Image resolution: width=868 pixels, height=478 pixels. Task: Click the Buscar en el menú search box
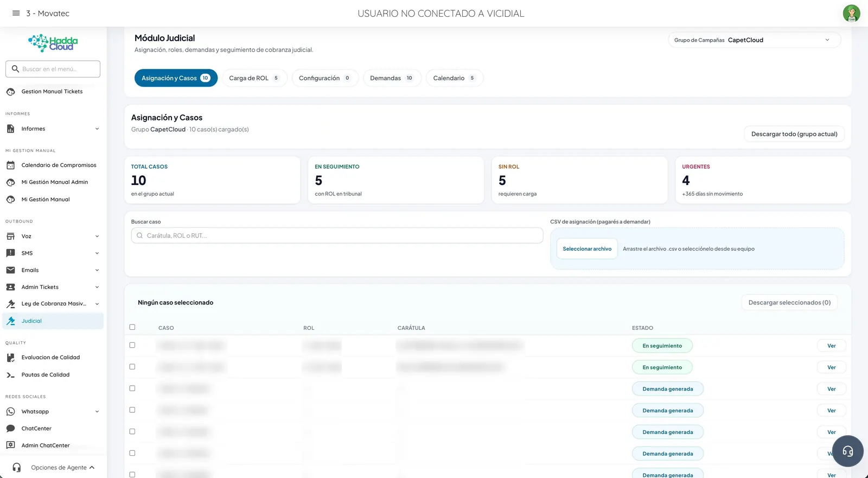coord(53,69)
